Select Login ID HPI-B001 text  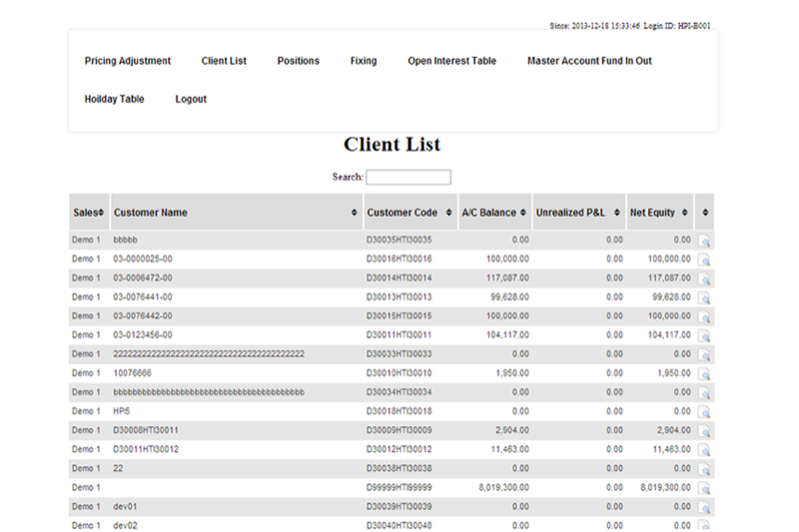click(677, 26)
